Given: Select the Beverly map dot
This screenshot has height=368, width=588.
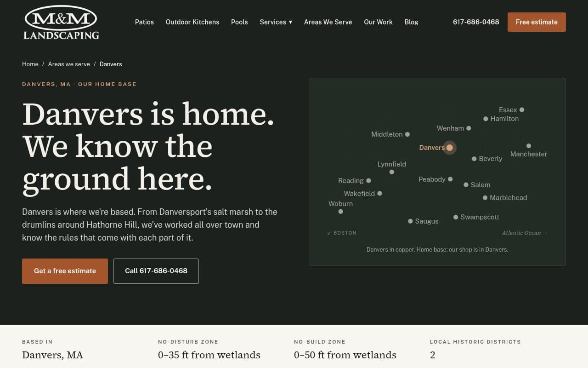Looking at the screenshot, I should (474, 159).
